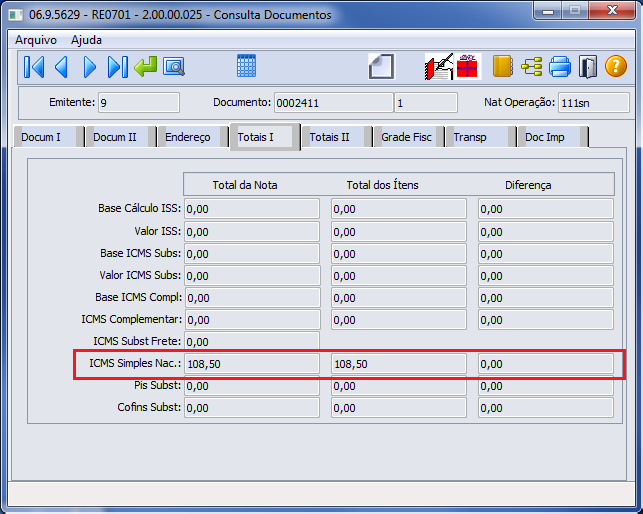This screenshot has height=514, width=643.
Task: Open the pen and notebook icon
Action: (x=439, y=66)
